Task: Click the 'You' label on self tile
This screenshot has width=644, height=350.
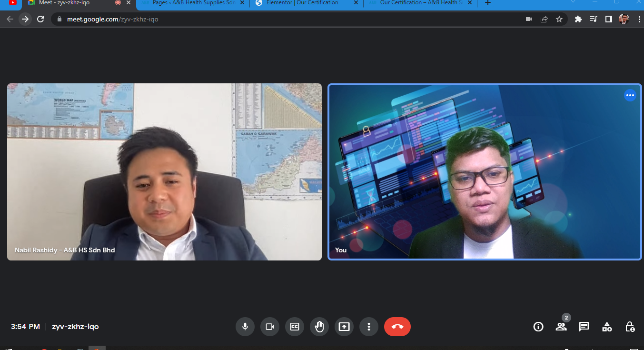Action: click(x=341, y=250)
